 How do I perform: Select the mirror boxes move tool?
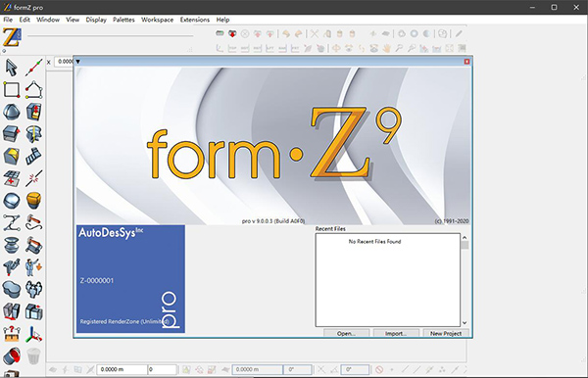pos(11,311)
